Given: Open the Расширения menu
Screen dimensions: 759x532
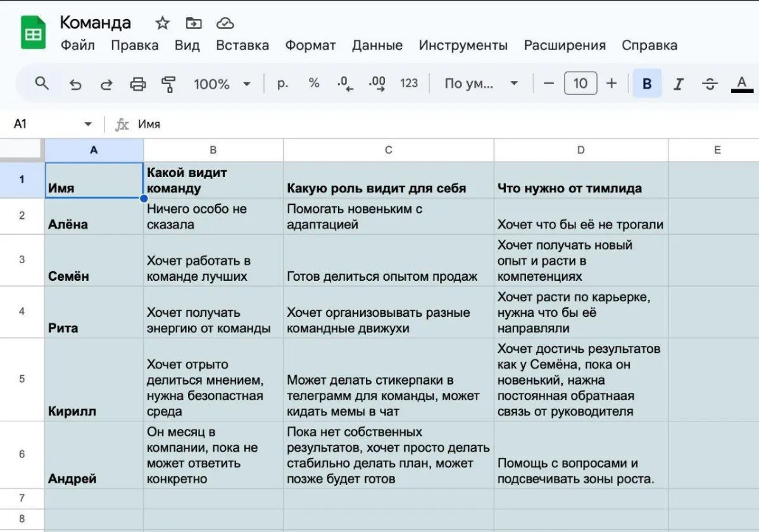Looking at the screenshot, I should click(x=565, y=46).
